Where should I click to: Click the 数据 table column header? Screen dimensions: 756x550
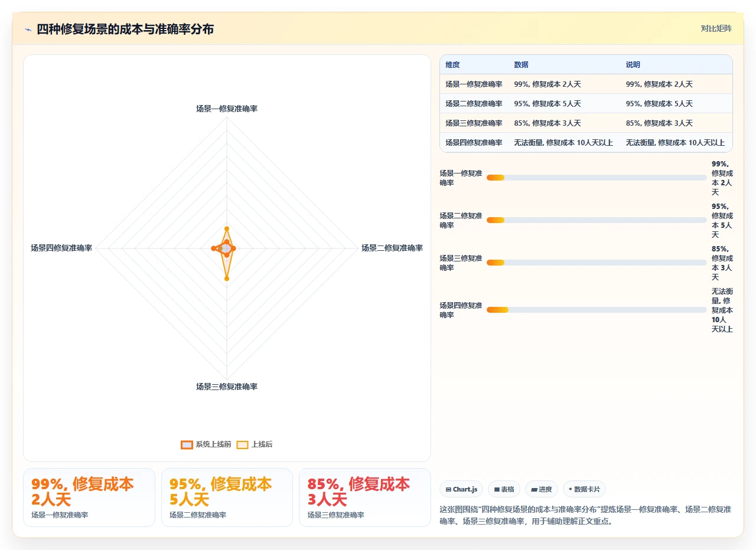[521, 64]
